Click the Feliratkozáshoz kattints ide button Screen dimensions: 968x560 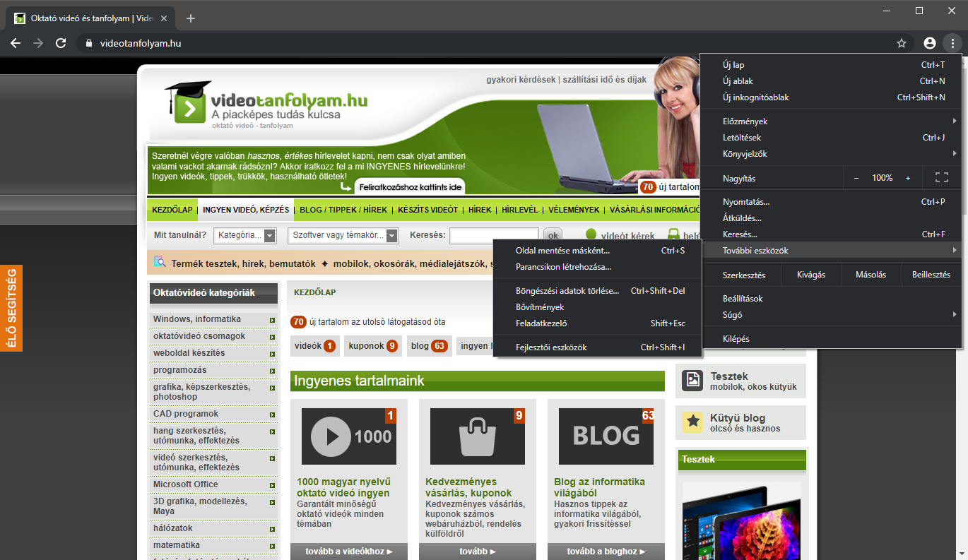(410, 187)
